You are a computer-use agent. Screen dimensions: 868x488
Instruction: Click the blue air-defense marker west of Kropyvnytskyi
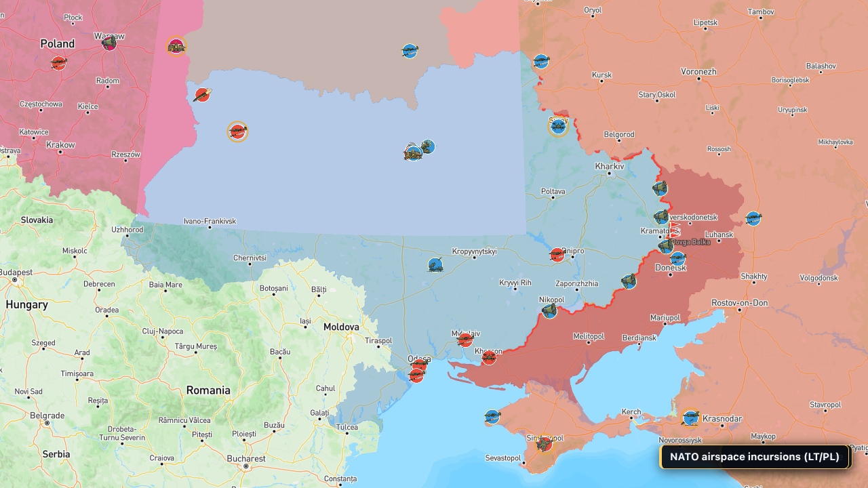(435, 265)
